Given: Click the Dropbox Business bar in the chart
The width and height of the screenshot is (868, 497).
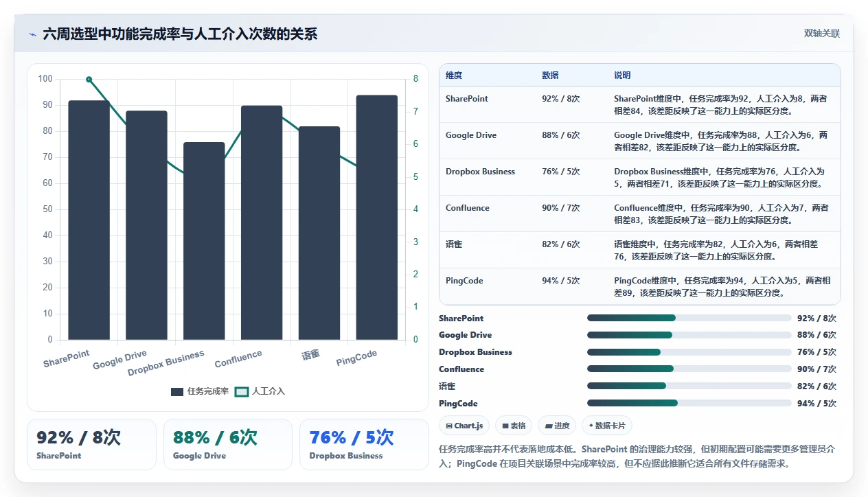Looking at the screenshot, I should [204, 241].
